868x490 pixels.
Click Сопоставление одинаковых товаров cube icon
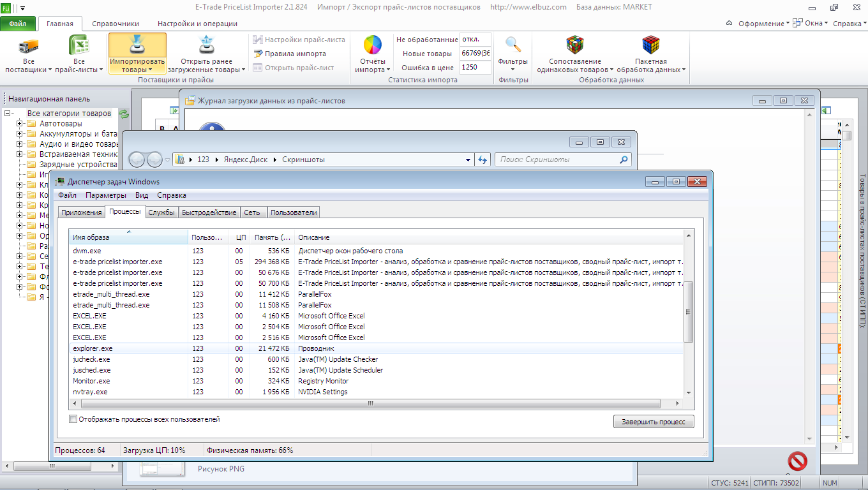(x=575, y=45)
